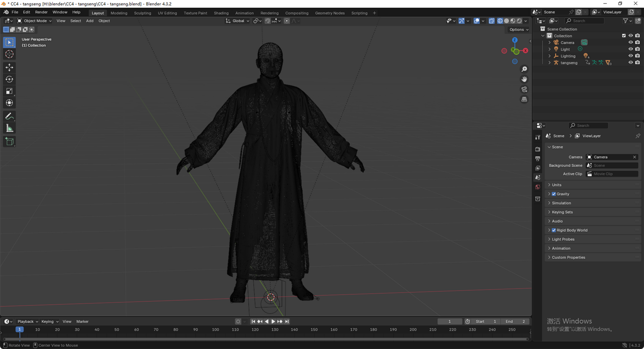Uncheck the Collection exclude checkbox

click(624, 36)
